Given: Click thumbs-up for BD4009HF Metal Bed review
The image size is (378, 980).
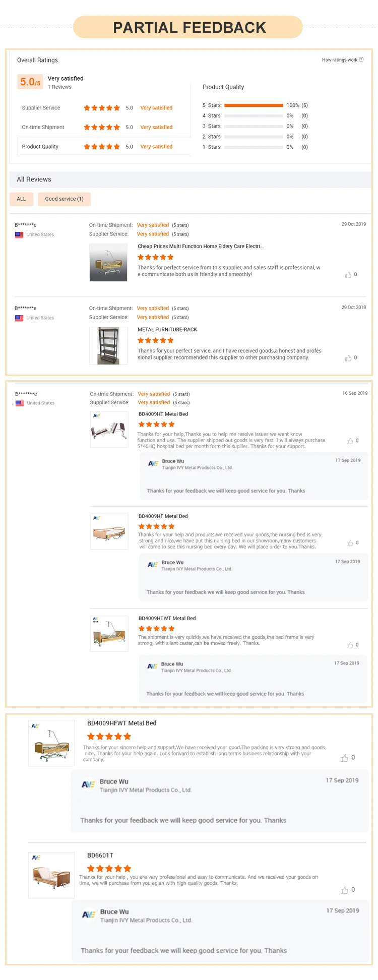Looking at the screenshot, I should [x=350, y=543].
